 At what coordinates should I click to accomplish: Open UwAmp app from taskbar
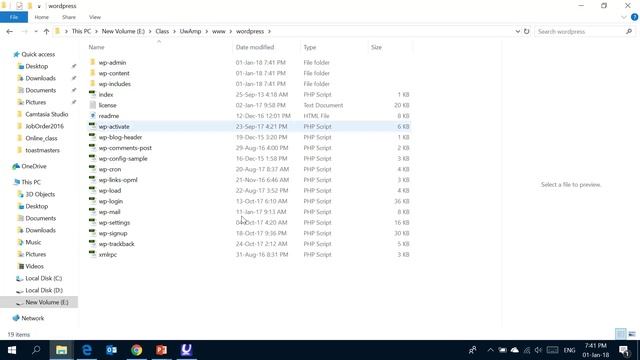pyautogui.click(x=187, y=350)
